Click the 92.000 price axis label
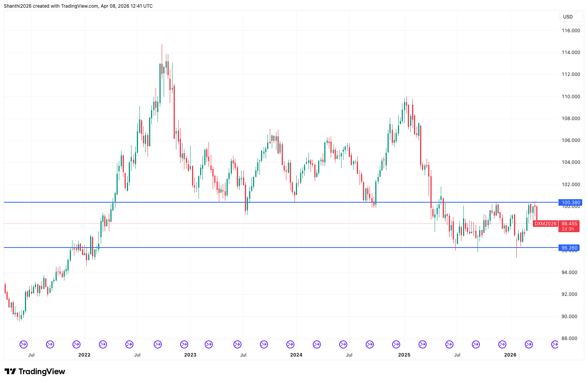 (x=569, y=294)
